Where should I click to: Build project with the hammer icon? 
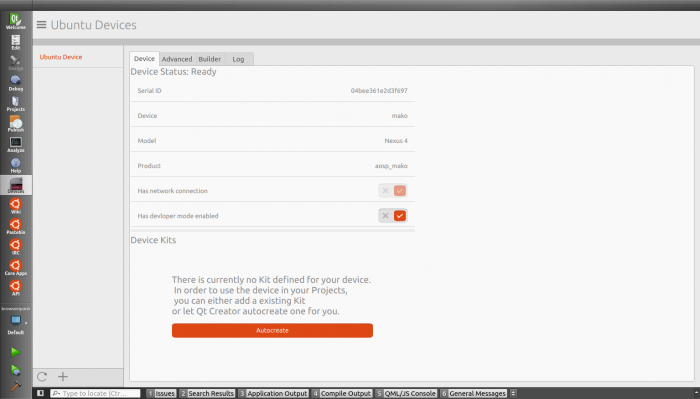coord(16,387)
